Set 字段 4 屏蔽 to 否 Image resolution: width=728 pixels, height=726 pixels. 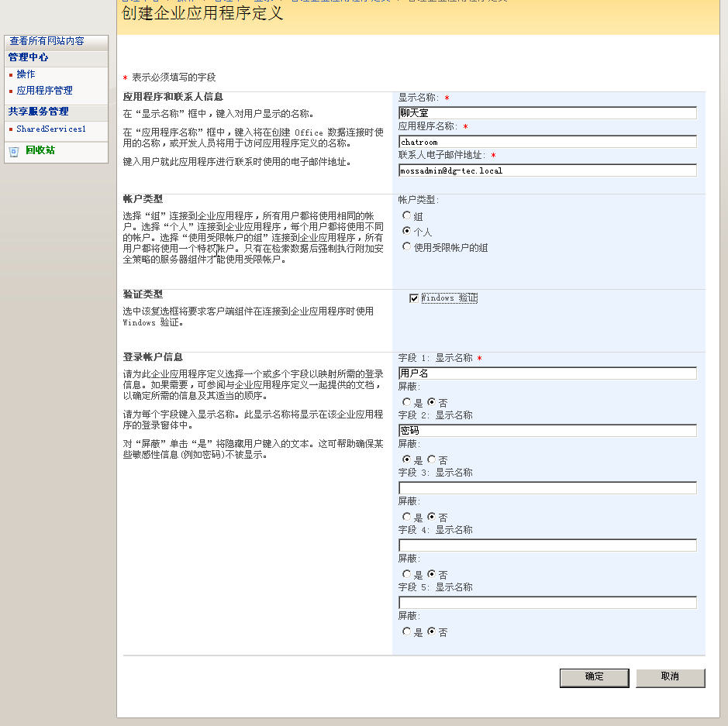[x=431, y=574]
